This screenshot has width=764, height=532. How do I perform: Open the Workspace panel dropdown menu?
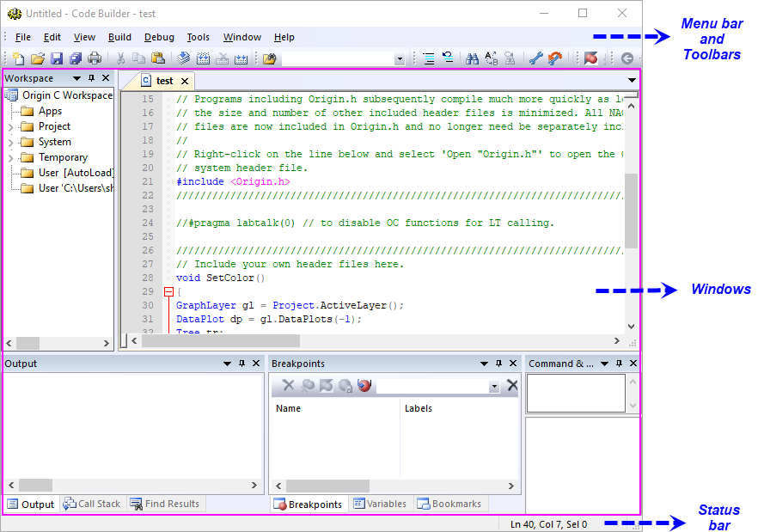76,77
